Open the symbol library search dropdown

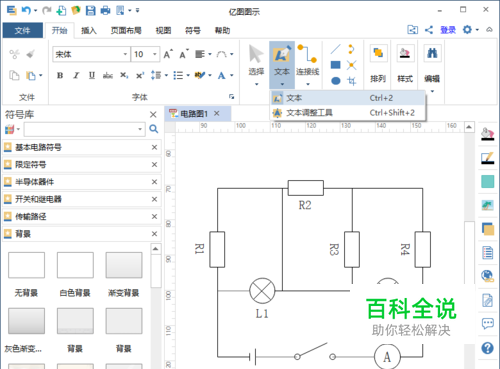click(x=140, y=129)
